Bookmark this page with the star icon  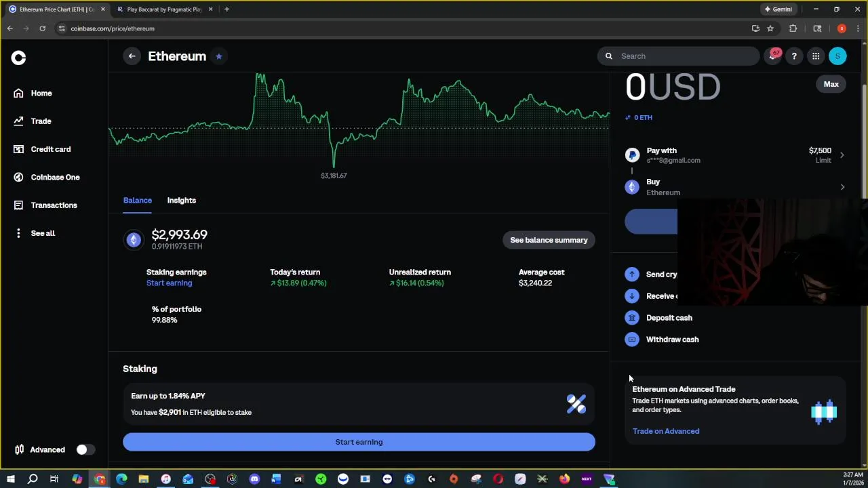click(770, 28)
